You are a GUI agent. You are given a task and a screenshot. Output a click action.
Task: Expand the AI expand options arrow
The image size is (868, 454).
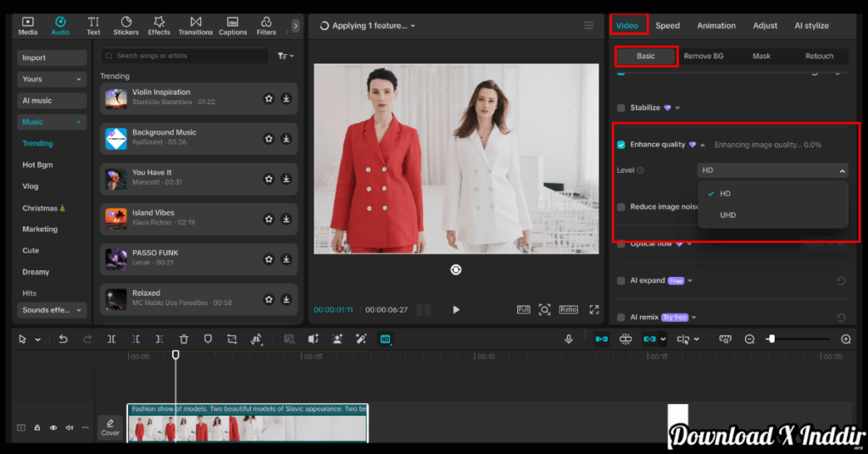click(x=690, y=281)
